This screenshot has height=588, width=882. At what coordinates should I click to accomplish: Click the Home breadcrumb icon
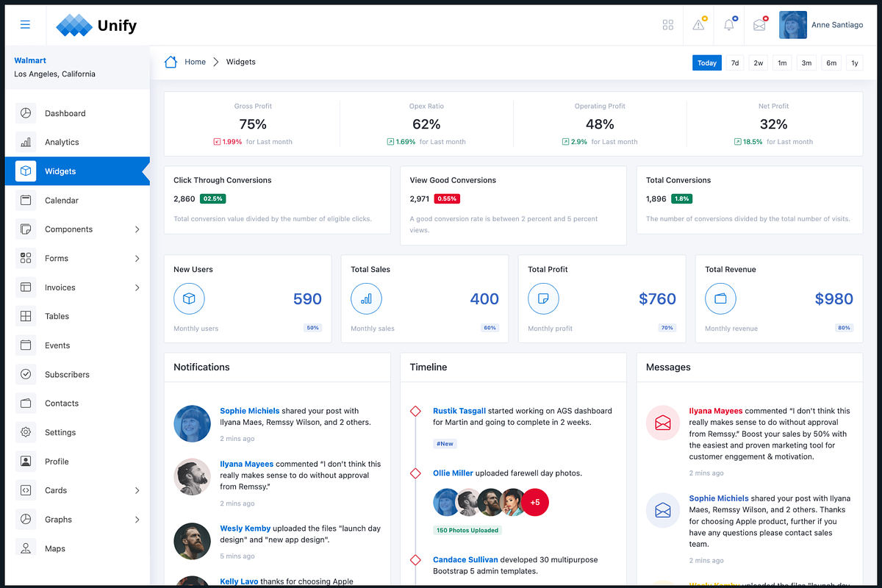pos(171,62)
